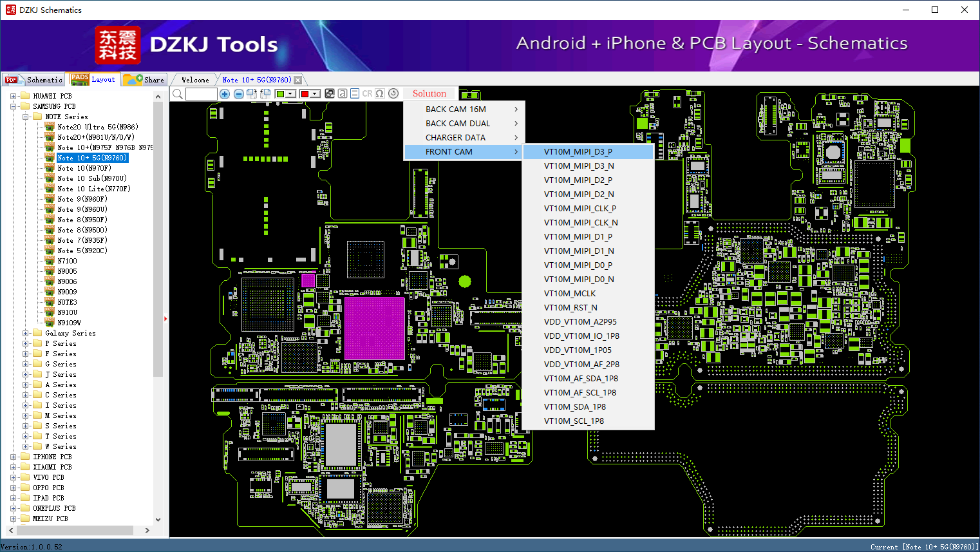Open the Share tab
Screen dimensions: 980x552
click(x=144, y=80)
